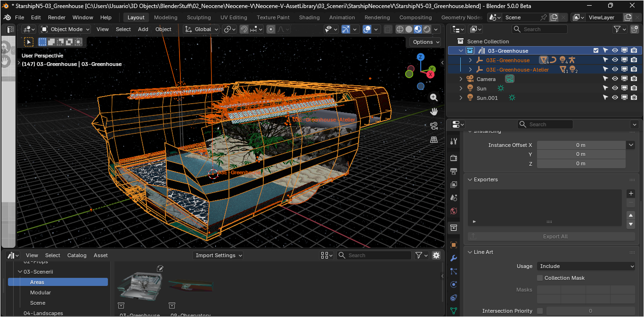Select solid viewport shading
644x317 pixels.
[409, 29]
